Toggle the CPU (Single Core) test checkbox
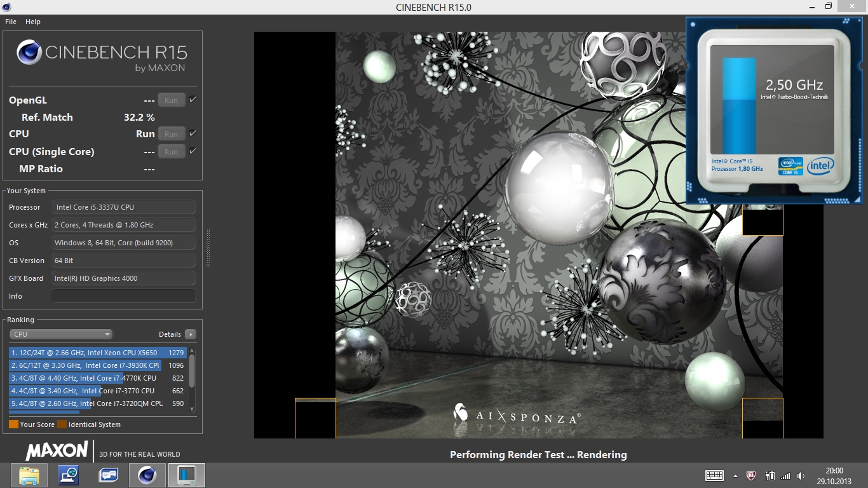Image resolution: width=868 pixels, height=488 pixels. [193, 151]
